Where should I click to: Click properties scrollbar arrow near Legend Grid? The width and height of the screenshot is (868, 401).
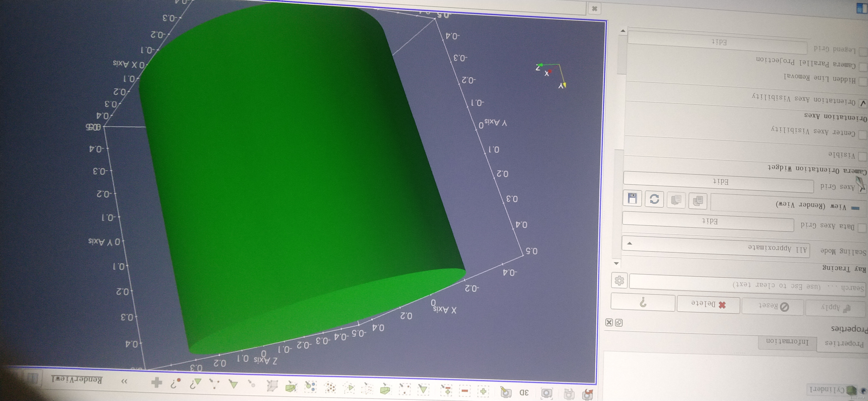click(623, 31)
